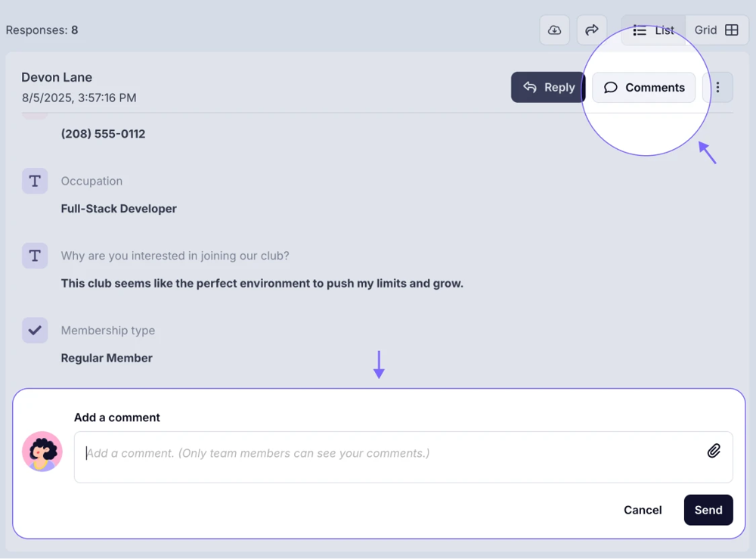Cancel writing the comment
756x559 pixels.
click(x=643, y=510)
